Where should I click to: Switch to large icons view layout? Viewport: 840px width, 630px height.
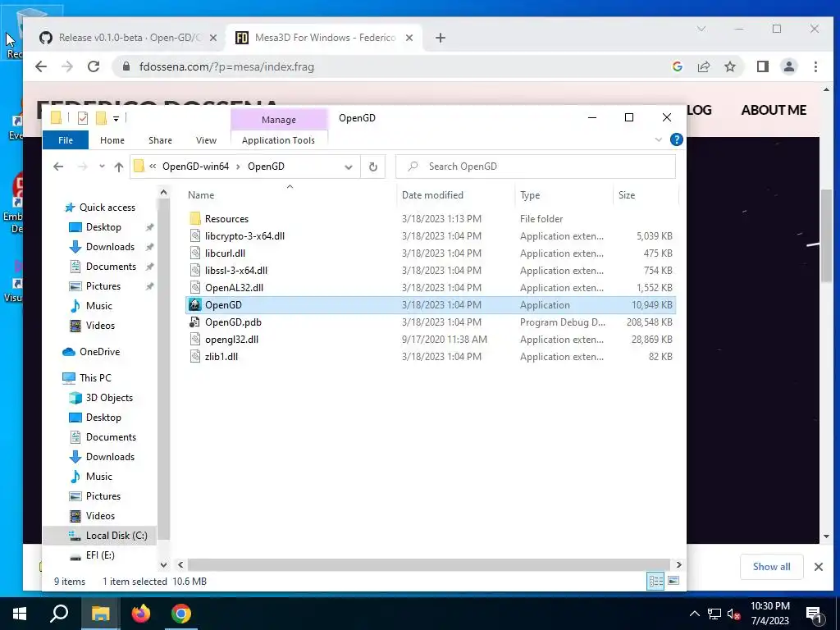click(x=673, y=582)
